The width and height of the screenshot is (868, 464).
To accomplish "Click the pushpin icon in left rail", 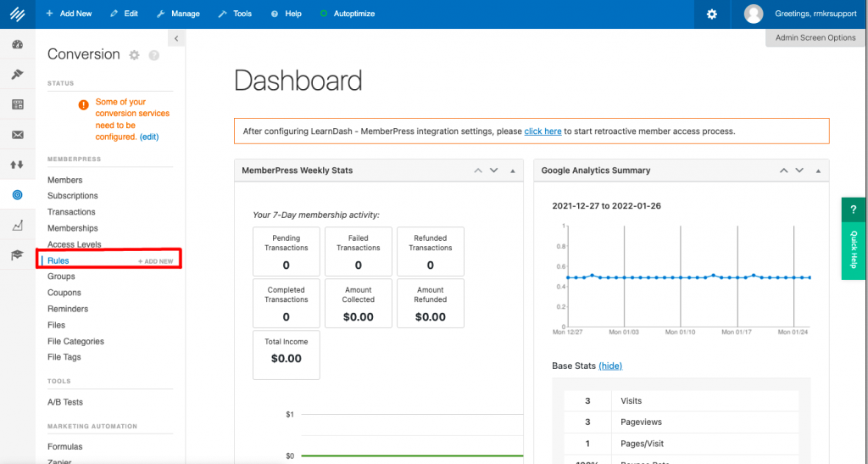I will click(17, 75).
